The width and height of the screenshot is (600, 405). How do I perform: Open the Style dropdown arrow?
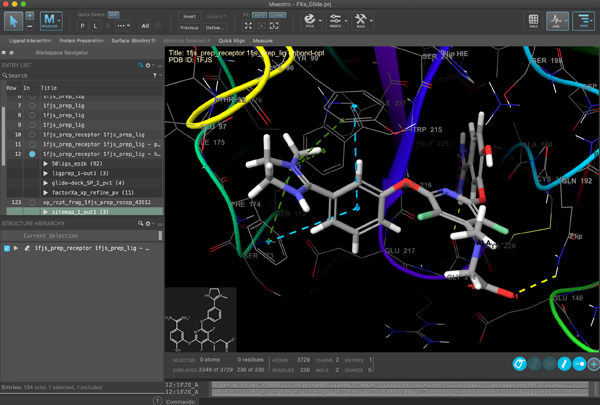320,21
